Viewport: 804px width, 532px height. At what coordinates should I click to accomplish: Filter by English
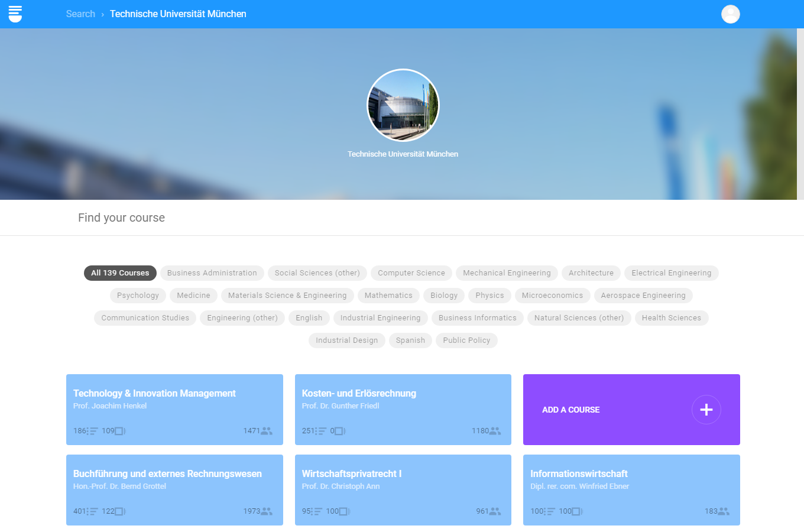(x=309, y=318)
